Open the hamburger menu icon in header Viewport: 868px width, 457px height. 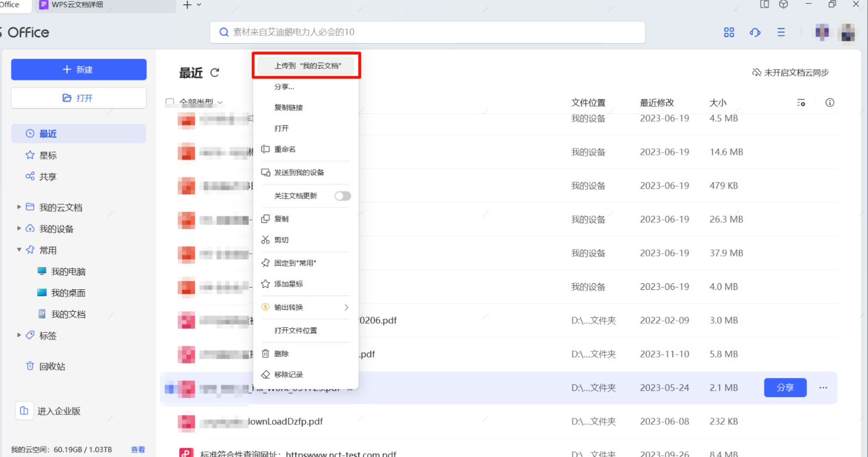[781, 33]
